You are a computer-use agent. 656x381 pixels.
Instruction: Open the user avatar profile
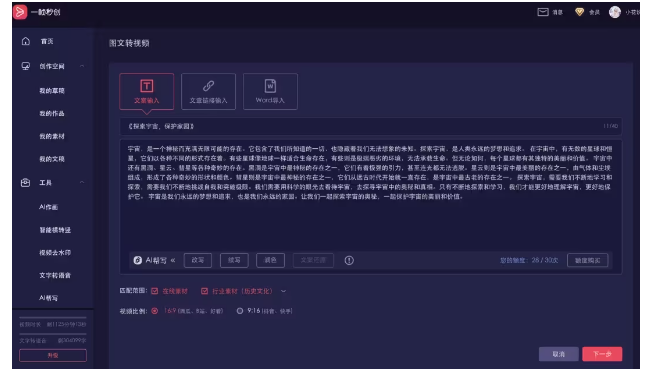[614, 12]
